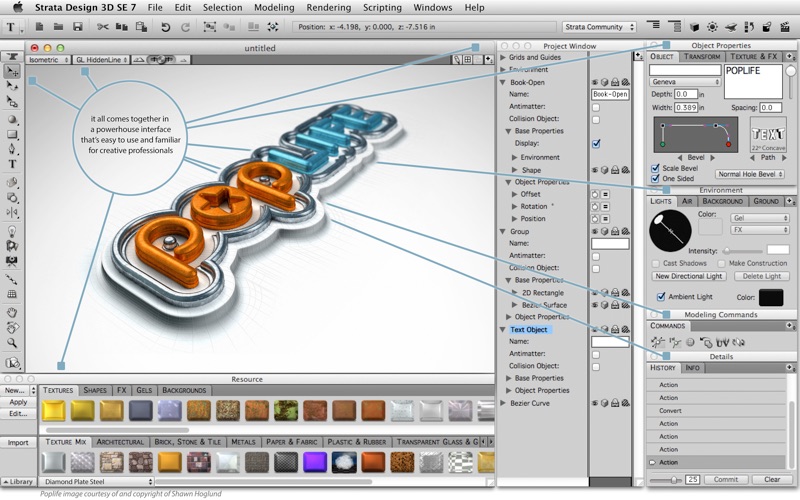Select the magnifier Zoom tool

tap(13, 342)
